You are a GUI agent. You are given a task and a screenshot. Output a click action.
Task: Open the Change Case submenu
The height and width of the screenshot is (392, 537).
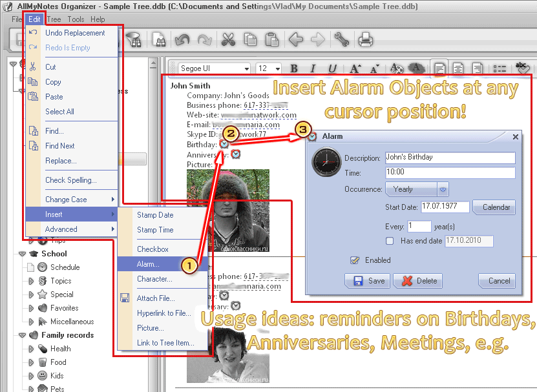(72, 200)
